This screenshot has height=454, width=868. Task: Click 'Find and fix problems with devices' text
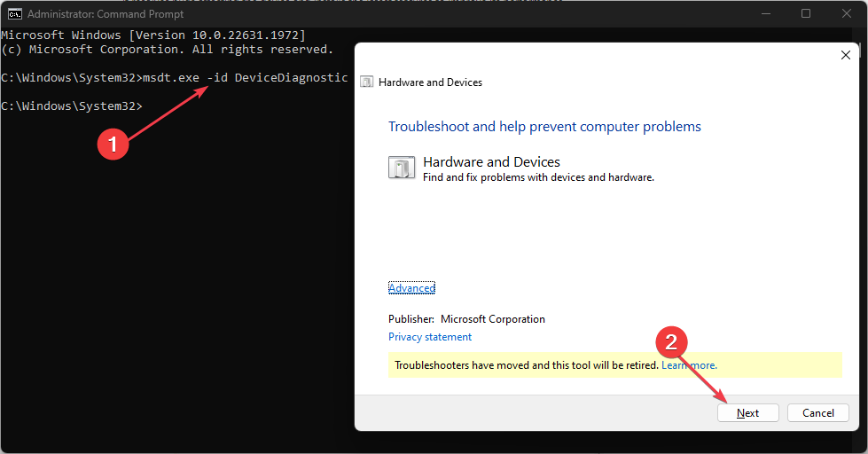tap(539, 177)
